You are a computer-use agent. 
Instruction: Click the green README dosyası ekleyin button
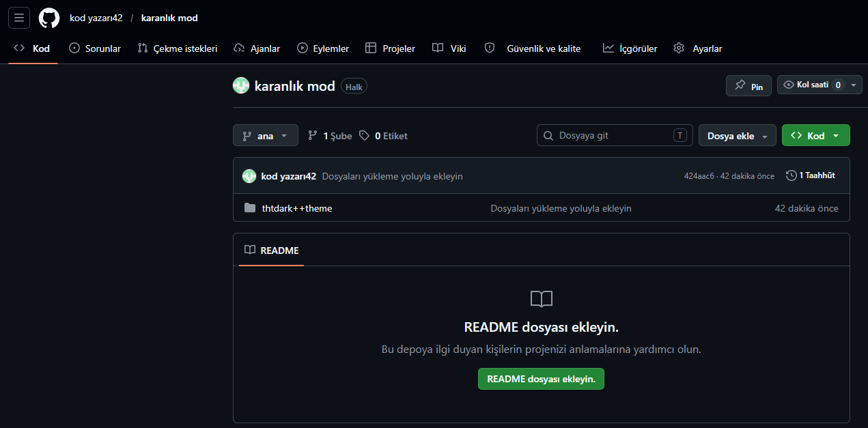click(x=542, y=379)
